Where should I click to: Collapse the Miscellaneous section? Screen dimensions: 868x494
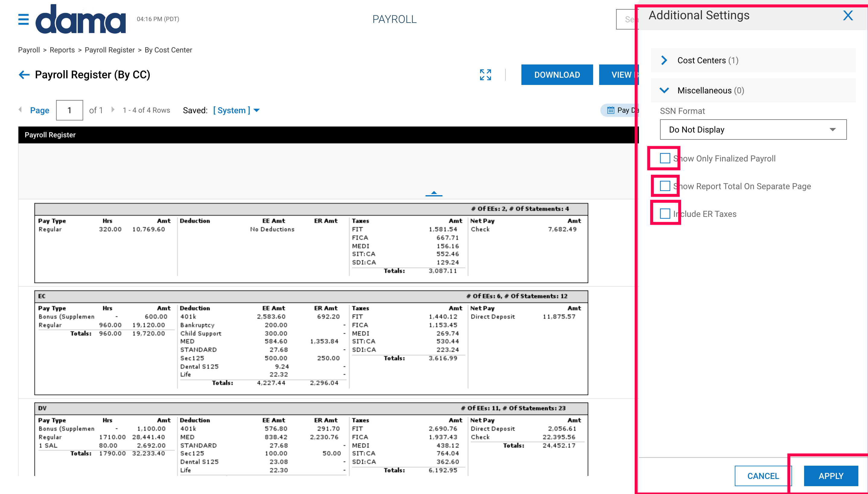[x=664, y=91]
